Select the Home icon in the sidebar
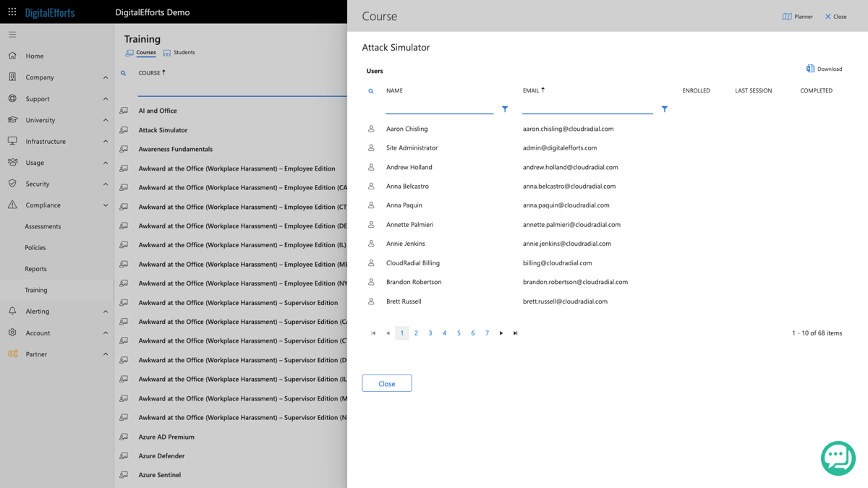 pos(12,56)
